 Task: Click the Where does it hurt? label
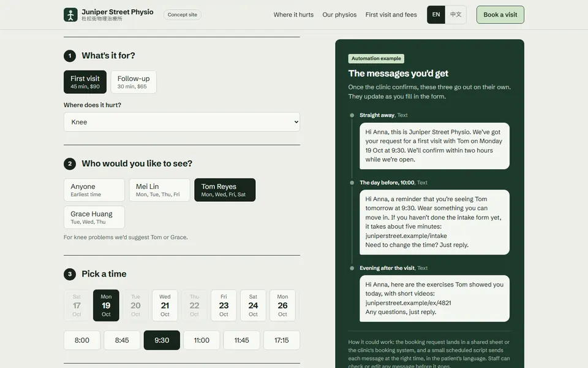(92, 105)
